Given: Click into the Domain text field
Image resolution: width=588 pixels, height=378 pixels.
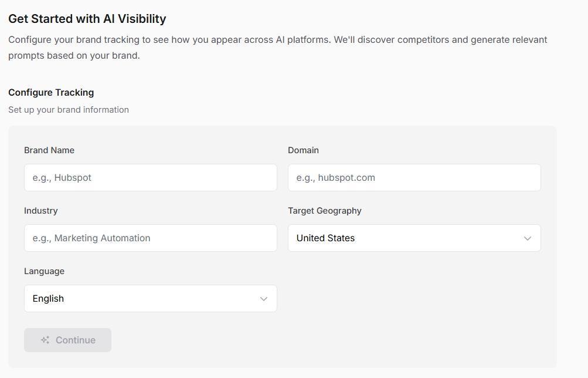Looking at the screenshot, I should click(x=414, y=178).
